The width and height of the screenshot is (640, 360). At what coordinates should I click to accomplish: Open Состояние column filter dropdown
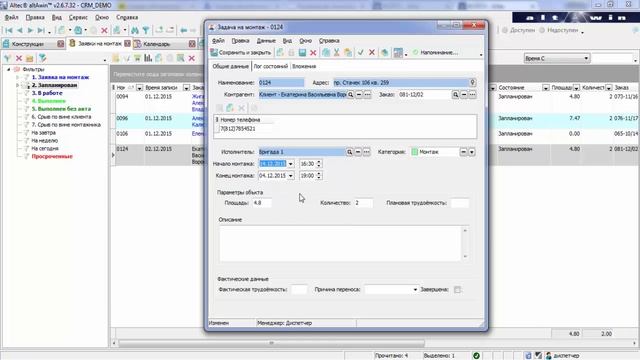(x=545, y=88)
